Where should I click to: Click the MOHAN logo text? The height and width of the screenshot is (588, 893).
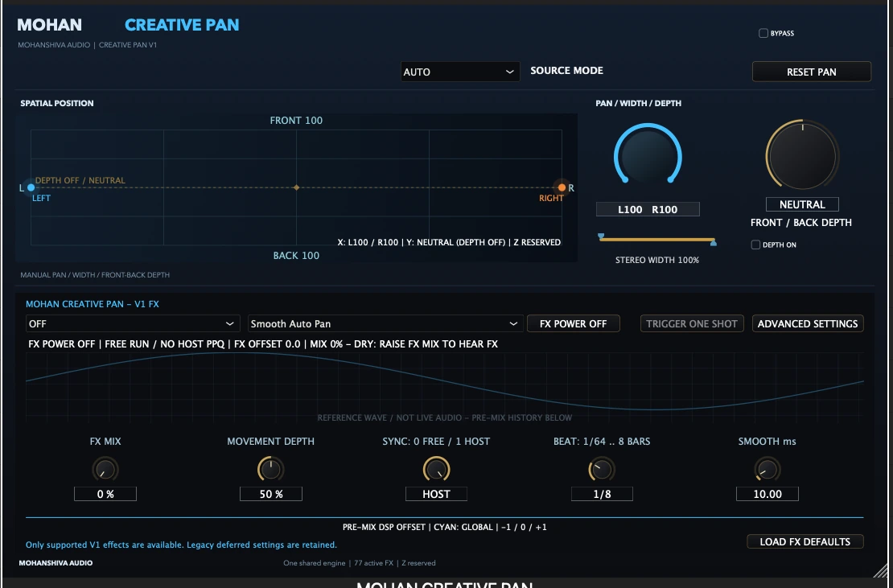click(x=50, y=24)
